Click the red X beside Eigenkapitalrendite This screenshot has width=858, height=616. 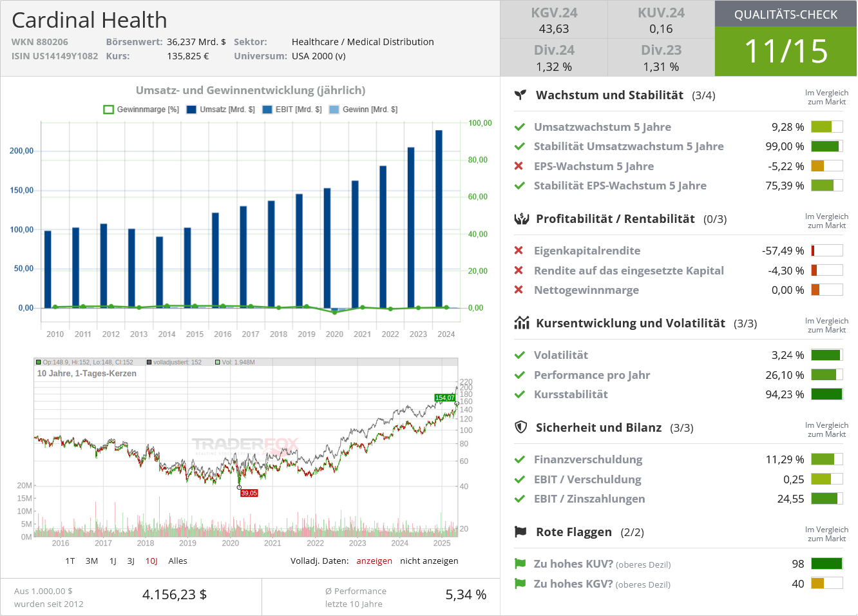click(x=519, y=251)
